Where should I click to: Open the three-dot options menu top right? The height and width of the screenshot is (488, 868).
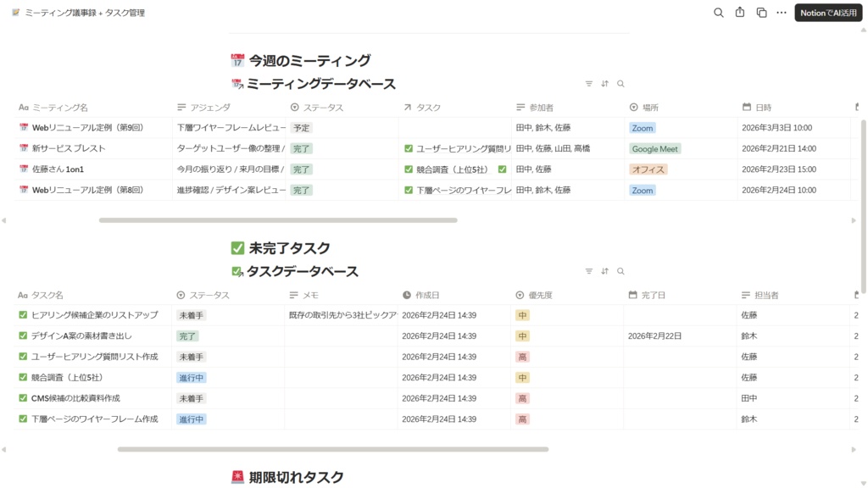pos(781,13)
